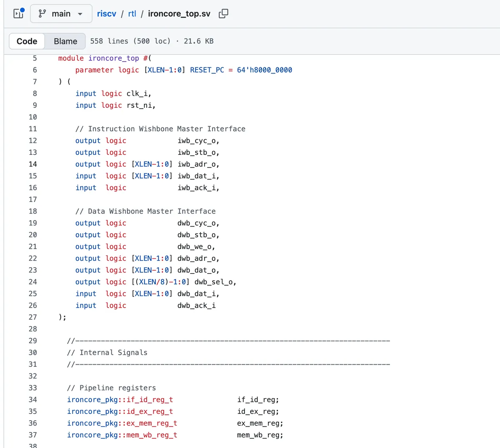Click the Internal Signals comment
The width and height of the screenshot is (500, 448).
click(107, 353)
